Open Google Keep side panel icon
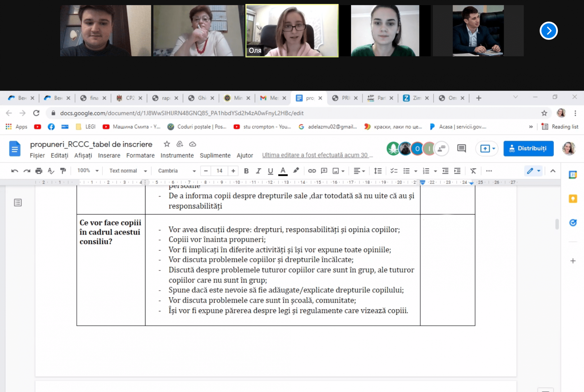 pyautogui.click(x=573, y=199)
